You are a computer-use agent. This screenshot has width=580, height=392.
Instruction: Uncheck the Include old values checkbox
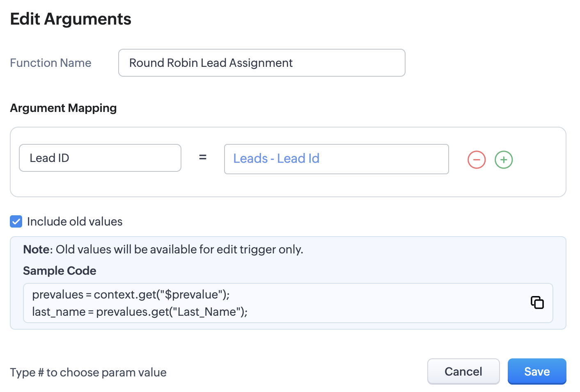16,222
